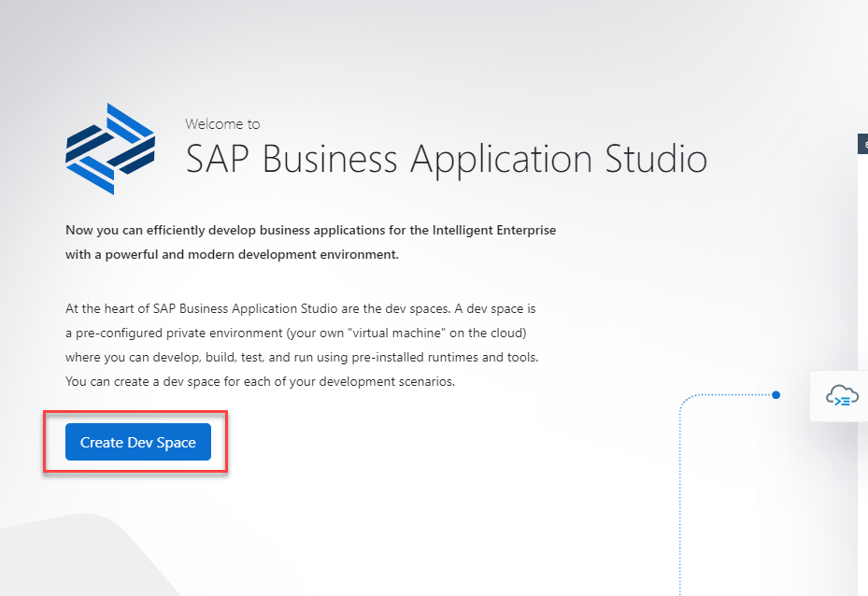
Task: Click the Create Dev Space button
Action: [x=137, y=442]
